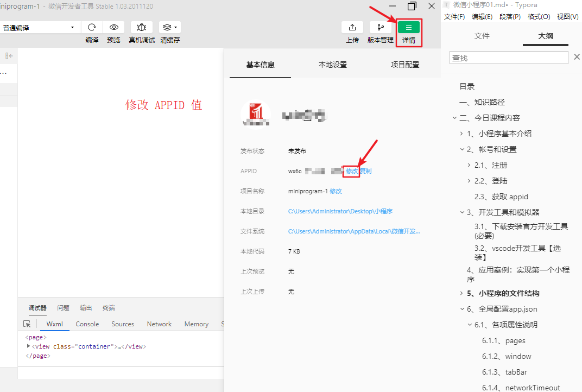The height and width of the screenshot is (392, 582).
Task: Open the Sources devtools tab
Action: [x=123, y=324]
